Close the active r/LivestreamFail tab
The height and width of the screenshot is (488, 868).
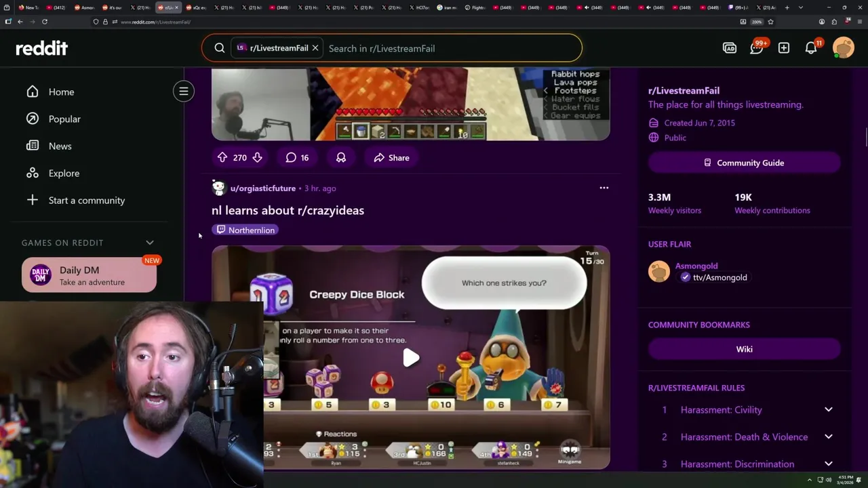[177, 7]
